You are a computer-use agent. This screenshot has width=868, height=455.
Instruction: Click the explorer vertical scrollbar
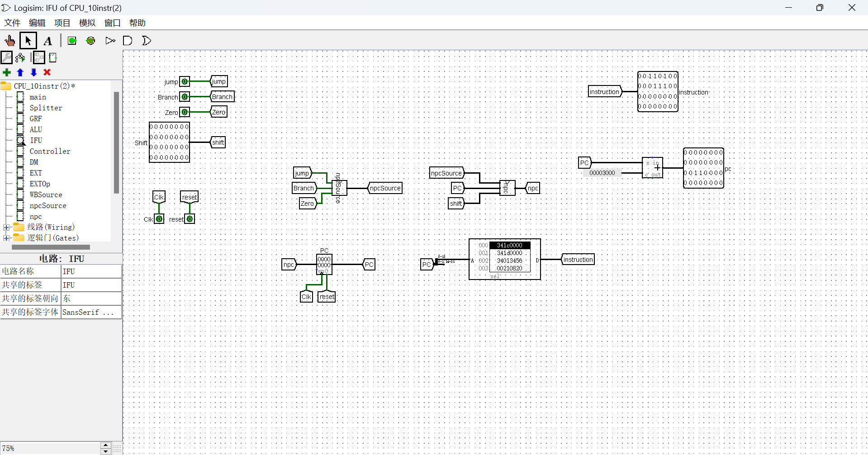click(116, 142)
